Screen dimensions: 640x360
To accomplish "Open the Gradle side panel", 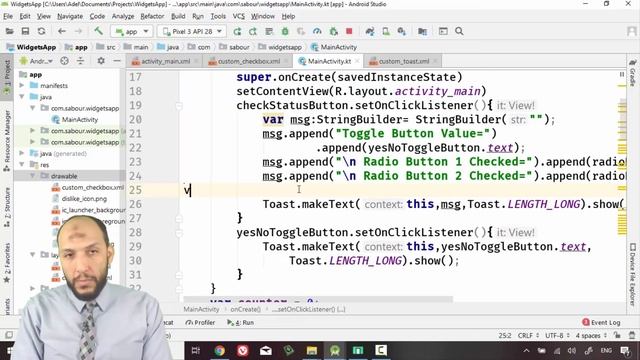I will (x=633, y=73).
